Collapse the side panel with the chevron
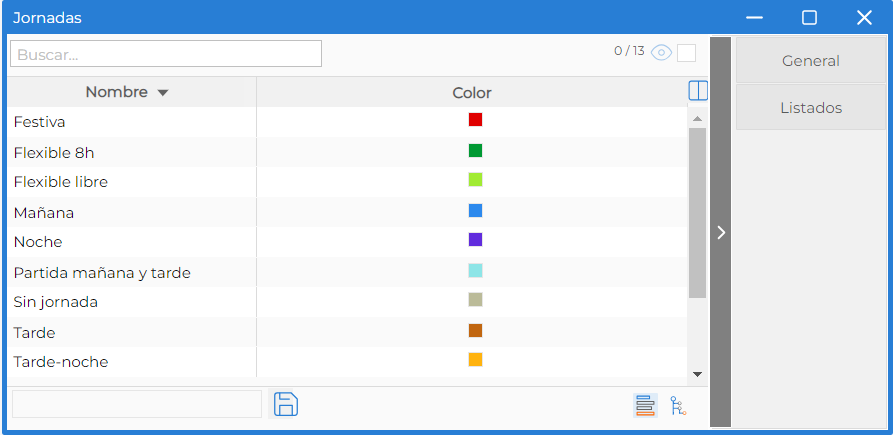Screen dimensions: 893x435 (720, 232)
